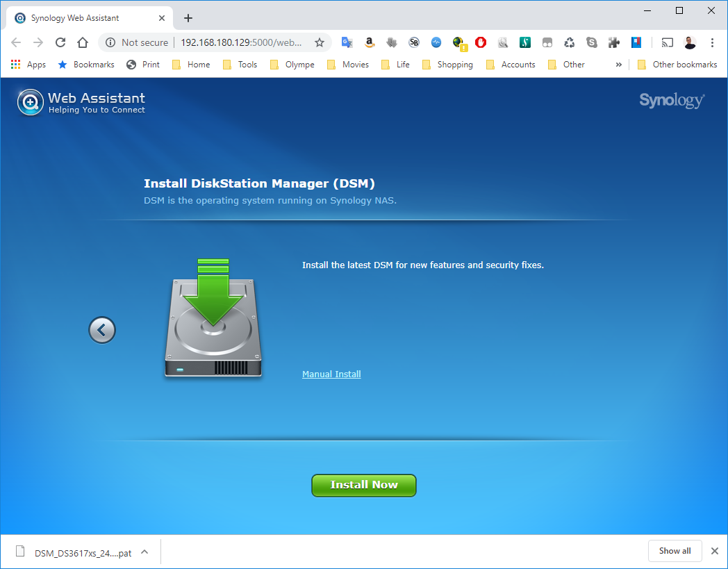The height and width of the screenshot is (569, 728).
Task: Click Show all downloads
Action: pos(675,551)
